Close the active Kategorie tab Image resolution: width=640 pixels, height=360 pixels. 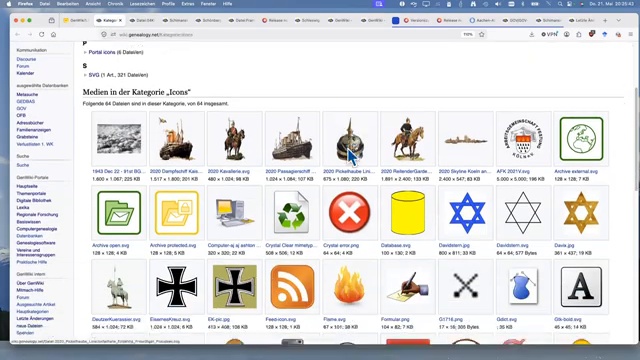pos(120,20)
